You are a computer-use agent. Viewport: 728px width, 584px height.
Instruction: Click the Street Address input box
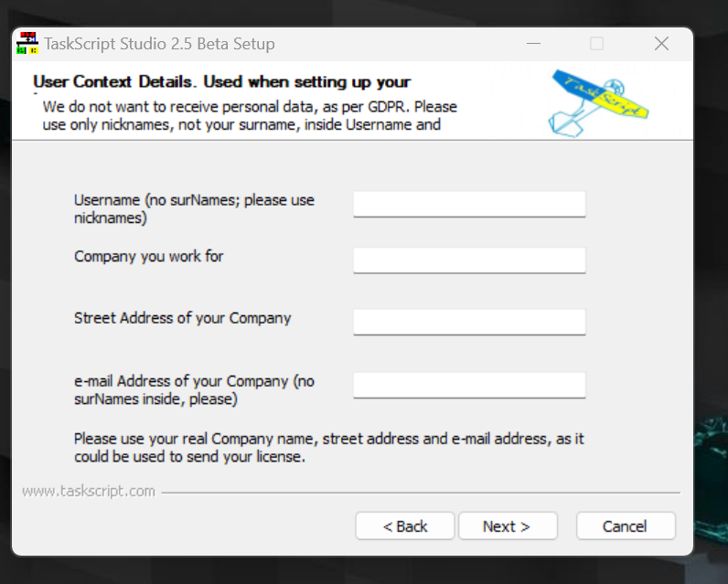pos(469,322)
